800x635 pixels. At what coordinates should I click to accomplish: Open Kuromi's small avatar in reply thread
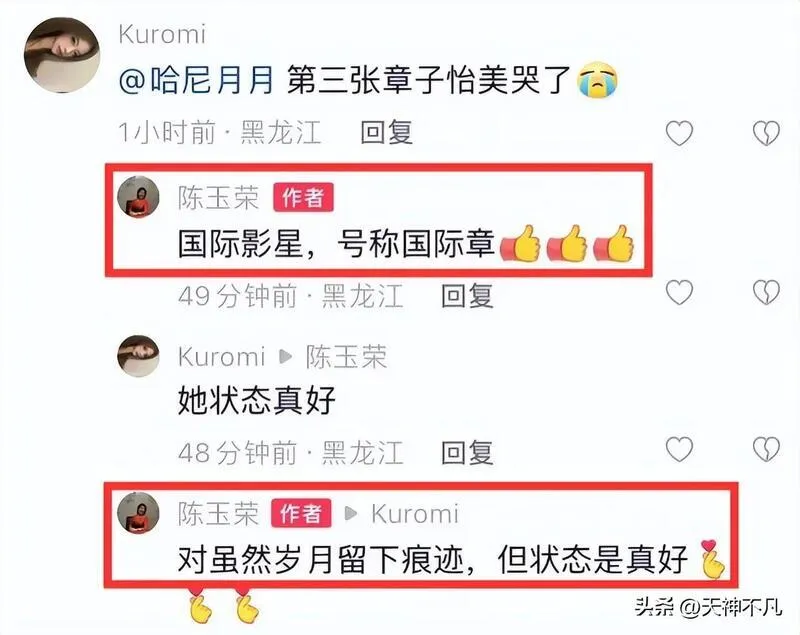[138, 356]
